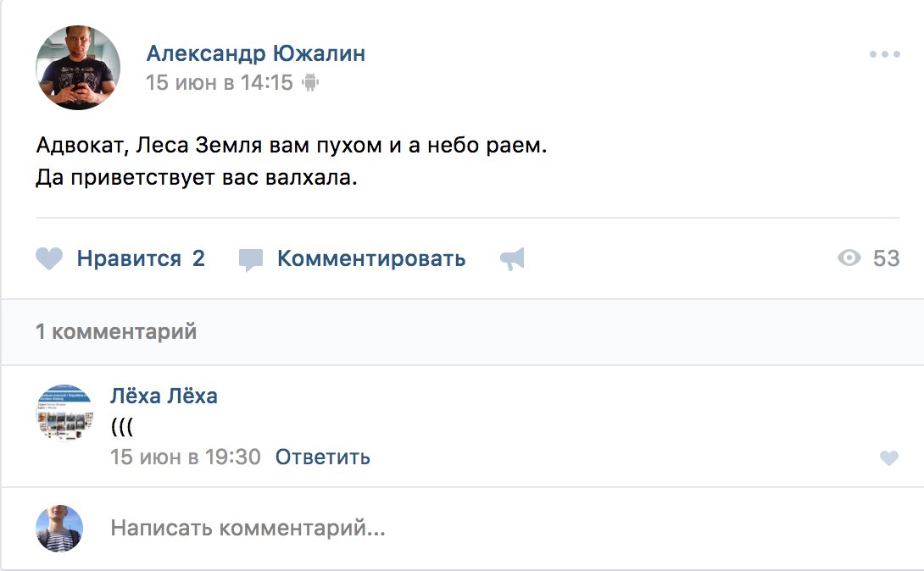Open the three-dots post options menu
This screenshot has height=571, width=924.
(884, 54)
